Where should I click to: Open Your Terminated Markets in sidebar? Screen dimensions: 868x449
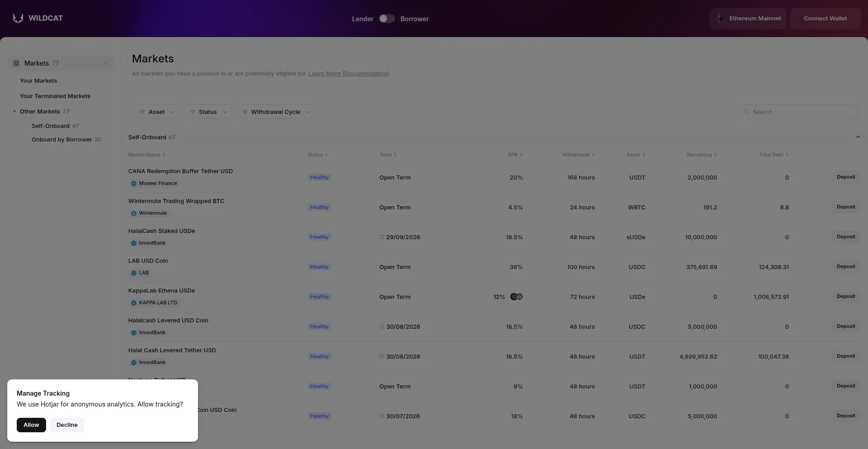(x=55, y=96)
